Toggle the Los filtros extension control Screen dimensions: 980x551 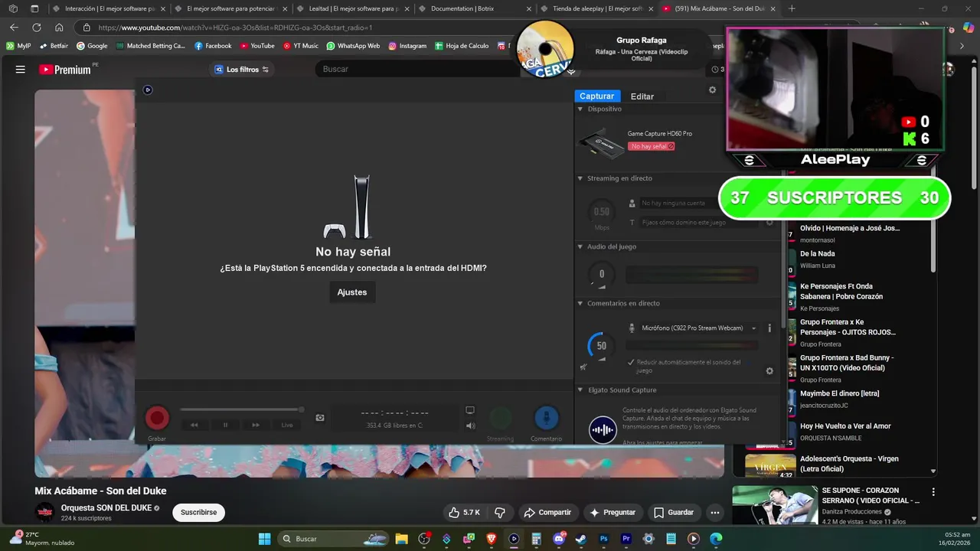click(241, 69)
